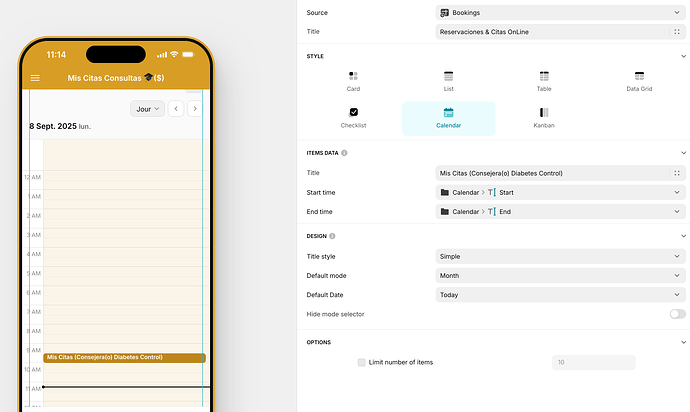Select the Data Grid style icon
Viewport: 690px width, 412px height.
coord(639,76)
